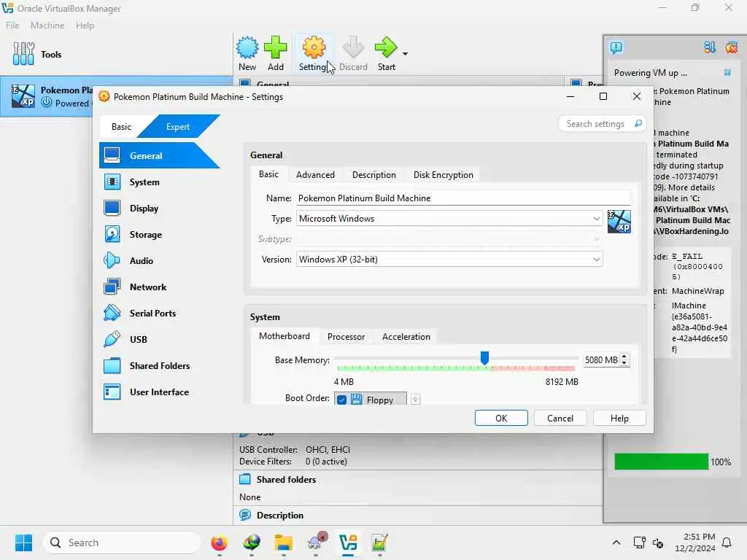Expand the Version dropdown
The image size is (747, 560).
click(596, 260)
